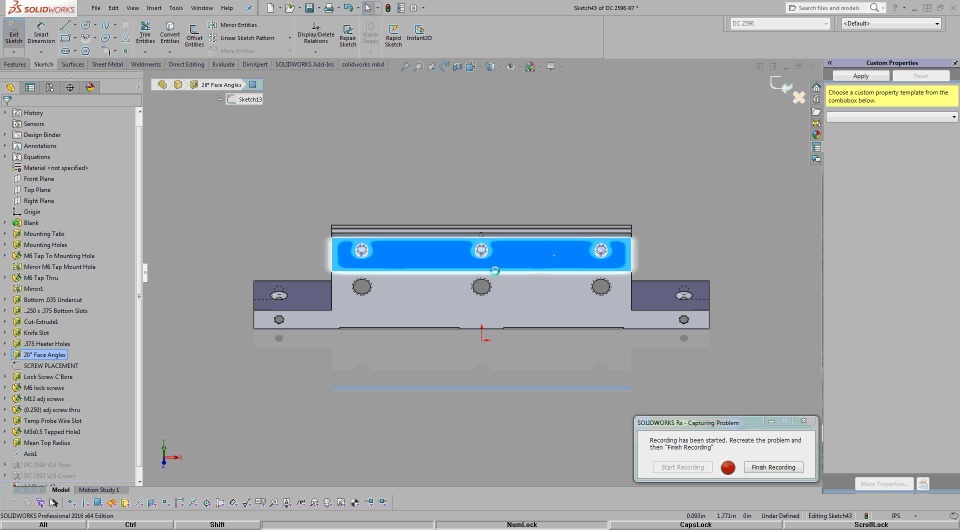Collapse the Custom Properties pane chevron

coord(830,63)
